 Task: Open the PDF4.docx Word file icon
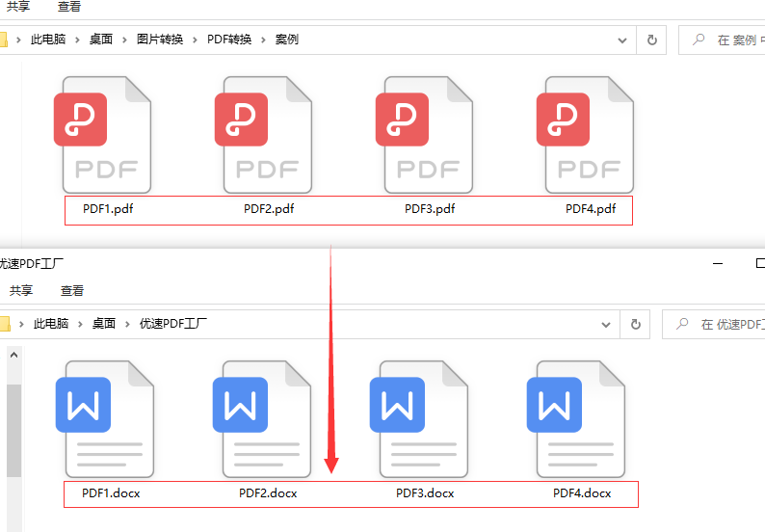click(577, 419)
